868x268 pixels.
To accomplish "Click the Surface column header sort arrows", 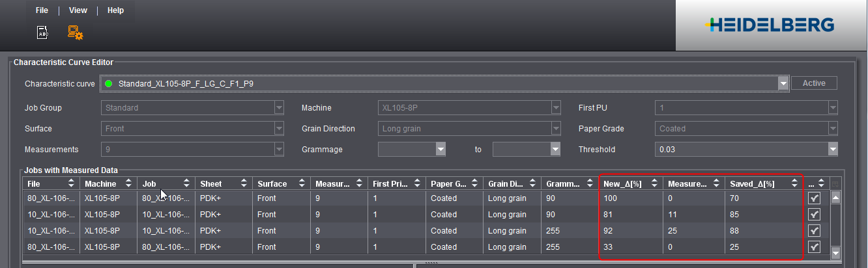I will [301, 184].
